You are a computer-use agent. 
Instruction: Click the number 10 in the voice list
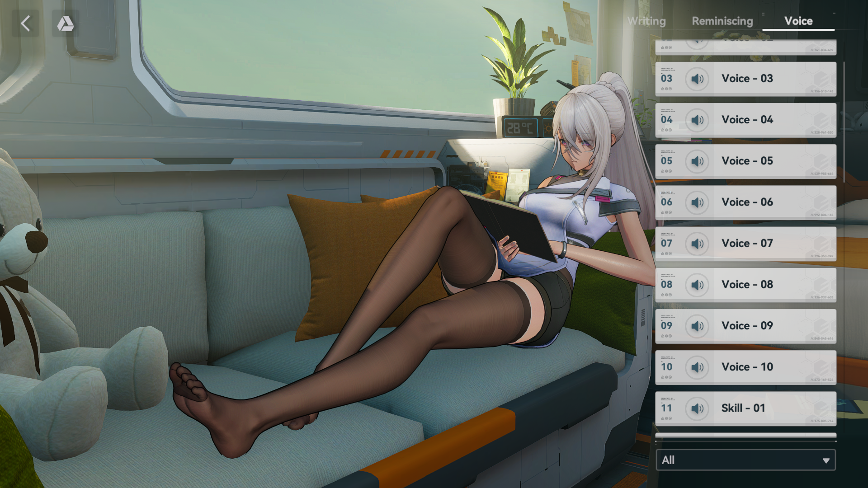click(x=666, y=367)
